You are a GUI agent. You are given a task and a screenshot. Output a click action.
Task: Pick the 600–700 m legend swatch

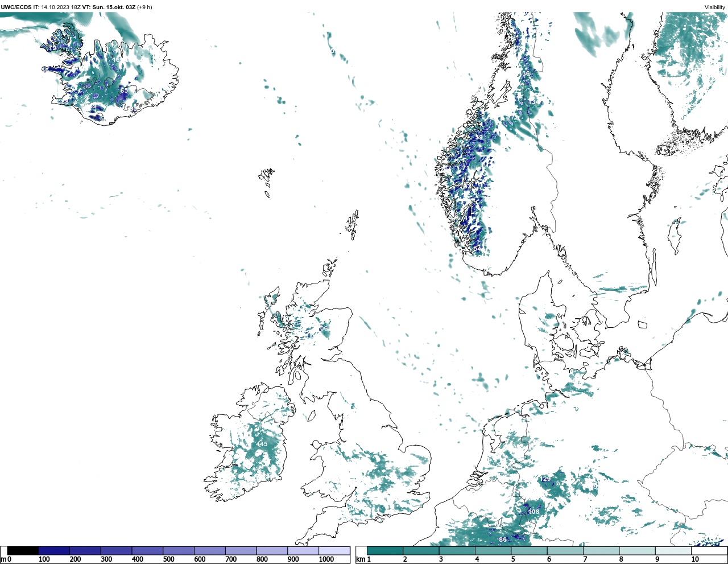pos(210,550)
